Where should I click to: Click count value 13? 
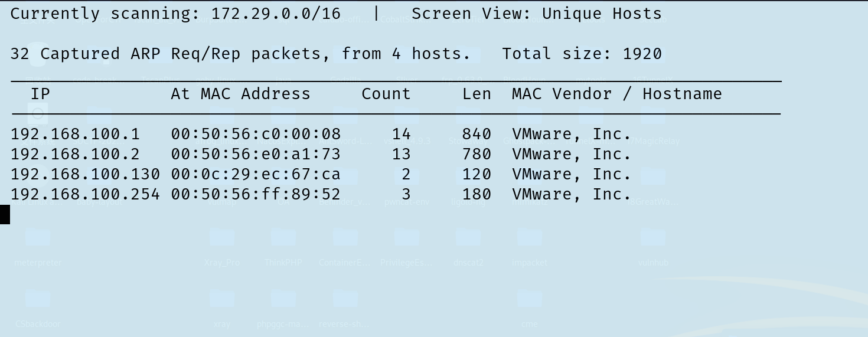(x=401, y=154)
